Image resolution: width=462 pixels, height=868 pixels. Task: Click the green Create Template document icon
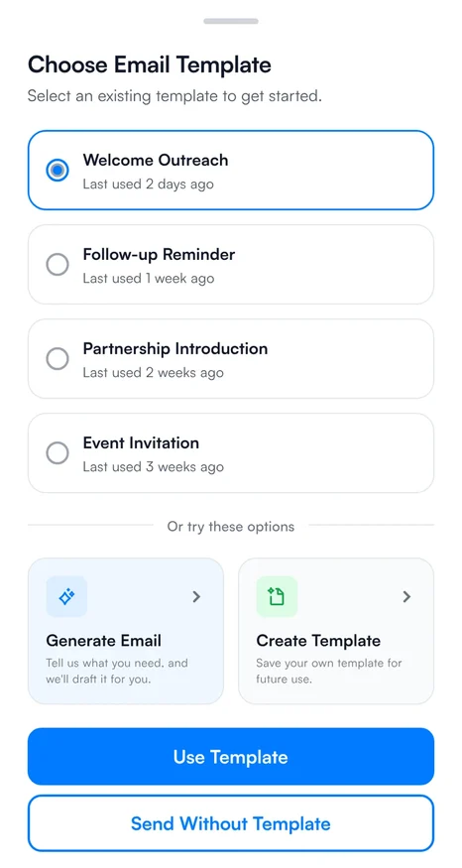coord(277,597)
